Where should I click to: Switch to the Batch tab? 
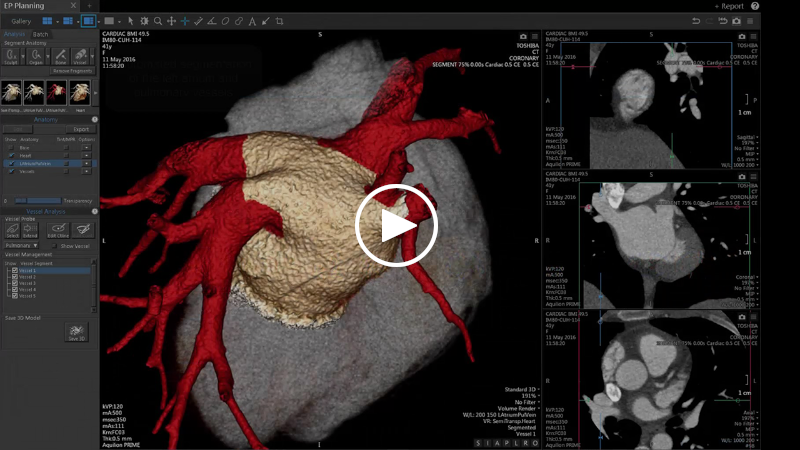(40, 34)
